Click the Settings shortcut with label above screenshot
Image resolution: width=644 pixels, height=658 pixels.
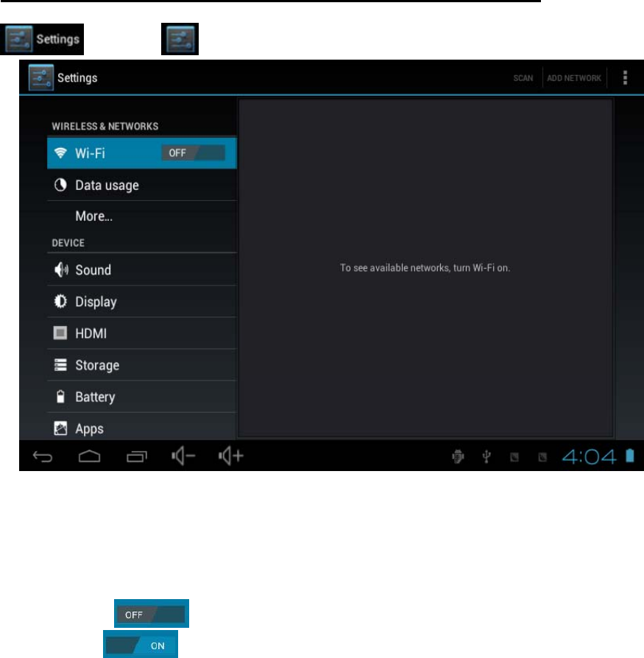pyautogui.click(x=42, y=39)
